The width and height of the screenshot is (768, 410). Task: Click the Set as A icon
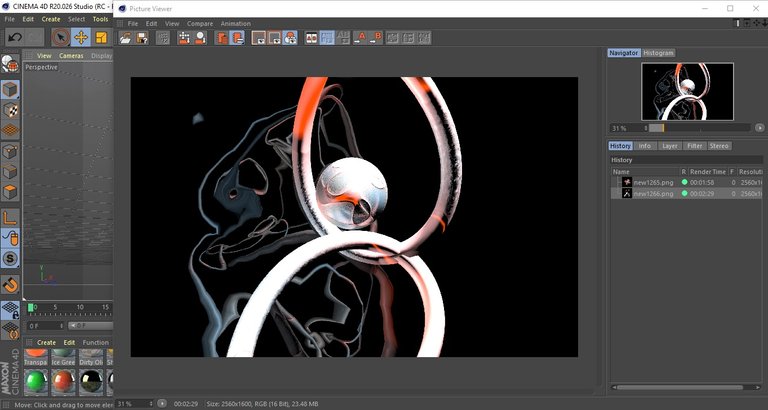360,38
